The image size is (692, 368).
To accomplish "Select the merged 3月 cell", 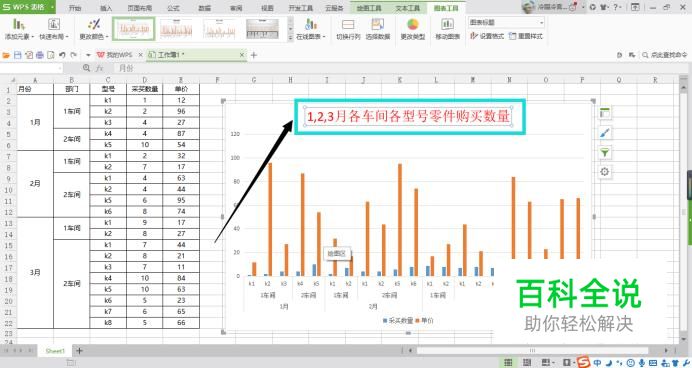I will click(35, 272).
